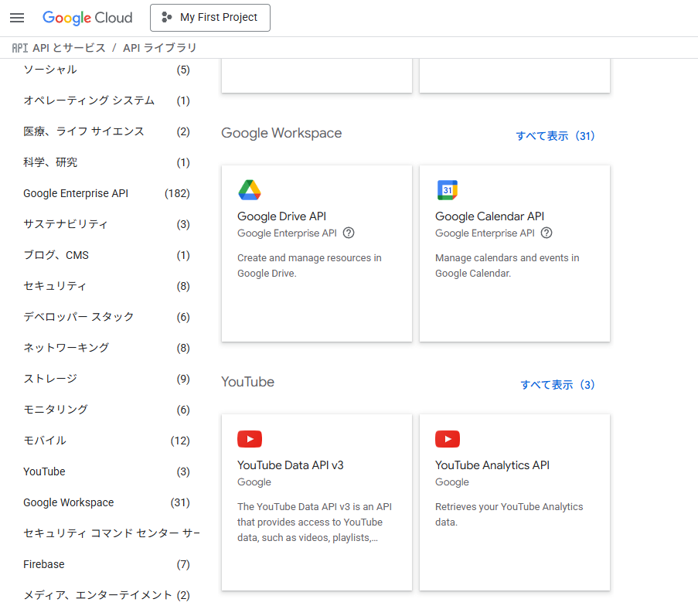Image resolution: width=698 pixels, height=616 pixels.
Task: Choose Google Workspace in sidebar filter
Action: click(107, 502)
